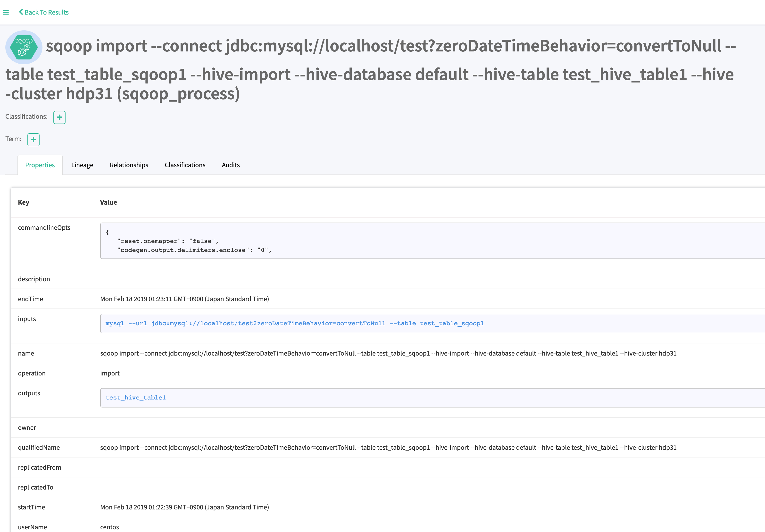Click the endTime timestamp value

click(x=185, y=299)
